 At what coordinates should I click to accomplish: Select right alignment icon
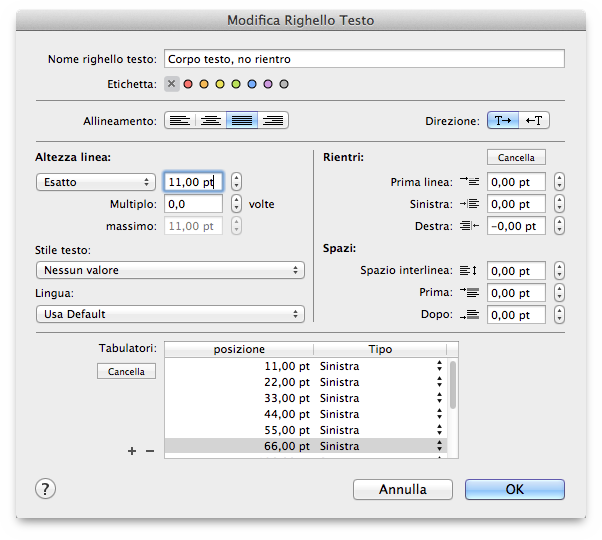click(x=273, y=121)
